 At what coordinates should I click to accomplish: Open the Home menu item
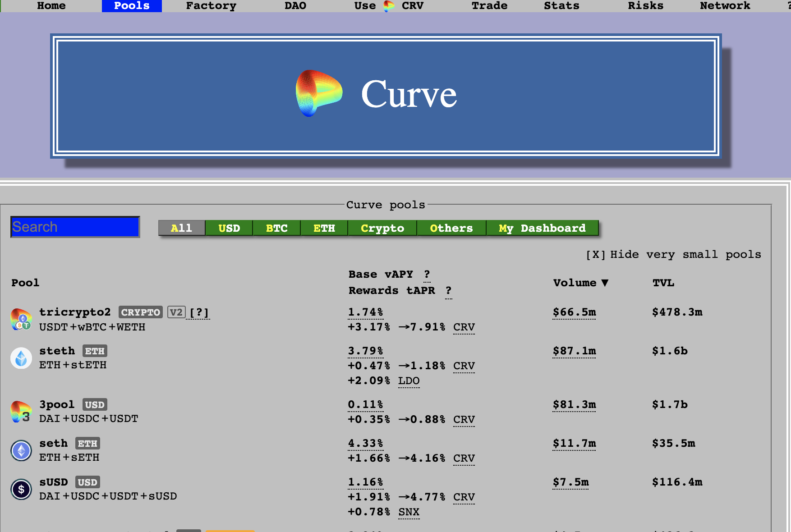coord(51,6)
